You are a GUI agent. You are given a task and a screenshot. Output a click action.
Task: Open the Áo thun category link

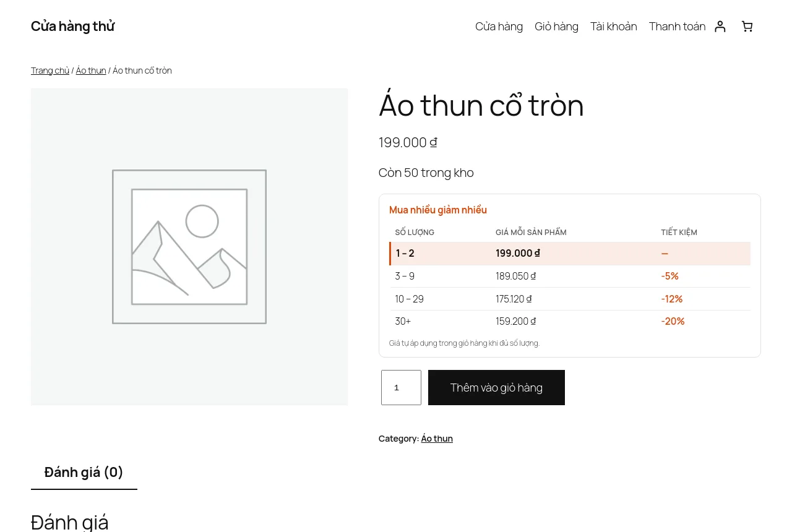437,439
